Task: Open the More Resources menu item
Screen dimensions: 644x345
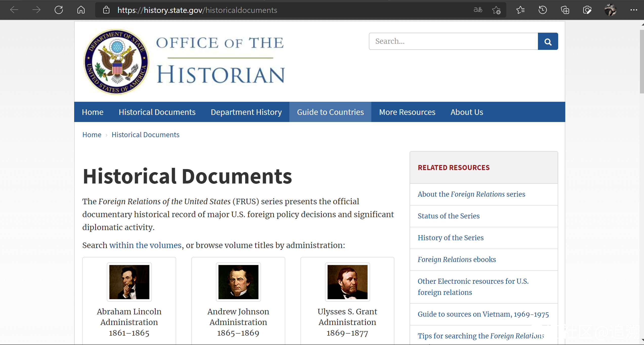Action: pyautogui.click(x=407, y=112)
